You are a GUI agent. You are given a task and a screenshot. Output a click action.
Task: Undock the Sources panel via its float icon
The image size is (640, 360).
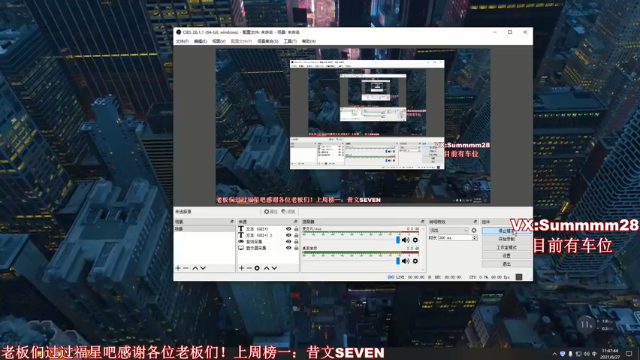[296, 222]
